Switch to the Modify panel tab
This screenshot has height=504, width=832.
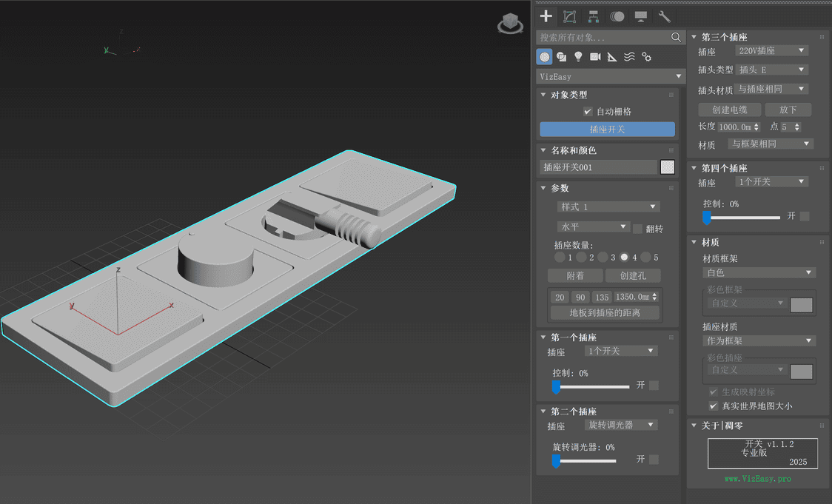click(569, 16)
